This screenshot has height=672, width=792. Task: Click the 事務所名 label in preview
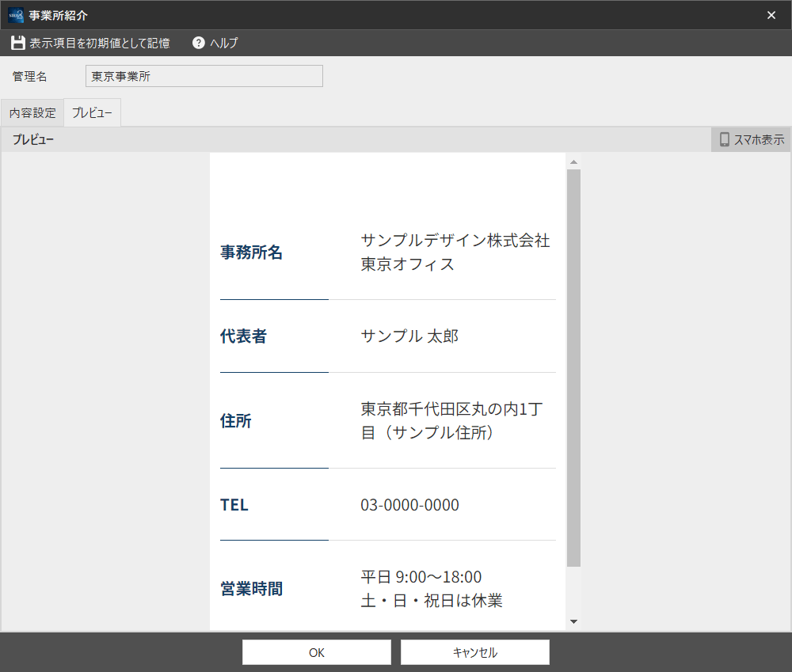[251, 252]
